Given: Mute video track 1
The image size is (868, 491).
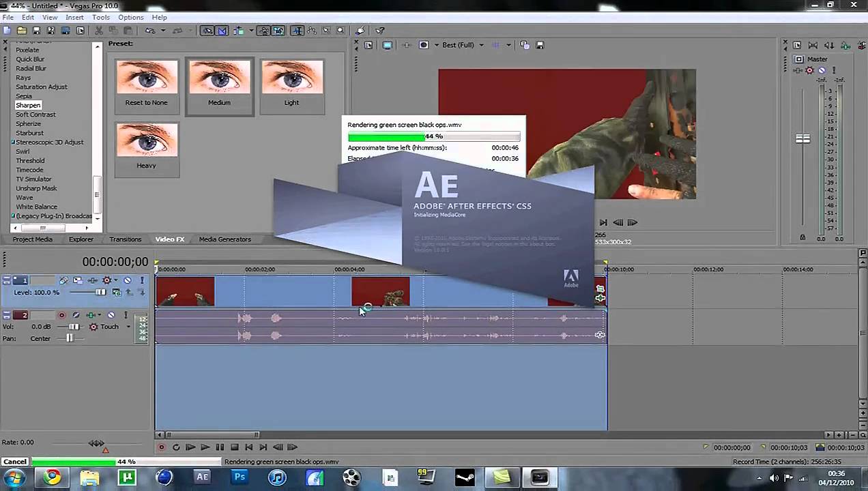Looking at the screenshot, I should [x=128, y=280].
